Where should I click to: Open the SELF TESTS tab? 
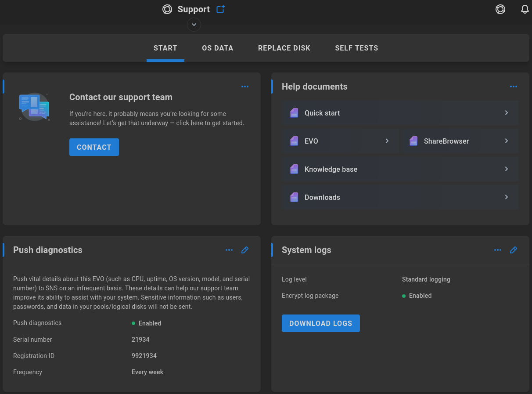click(356, 48)
